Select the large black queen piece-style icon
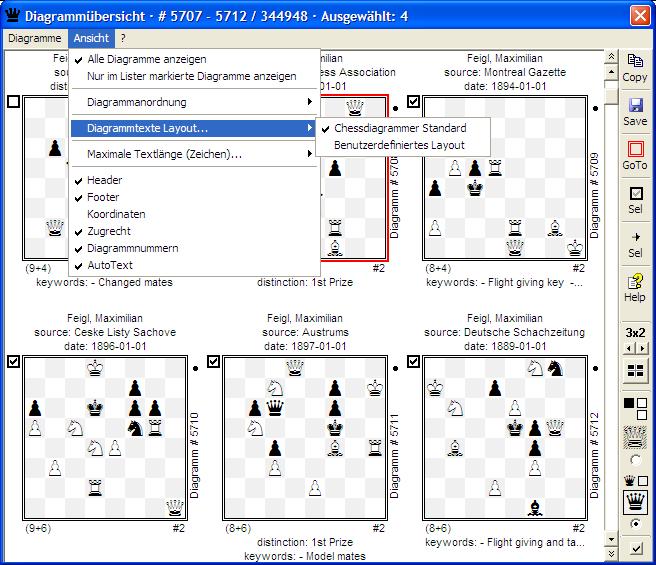Screen dimensions: 656x565 tap(634, 500)
